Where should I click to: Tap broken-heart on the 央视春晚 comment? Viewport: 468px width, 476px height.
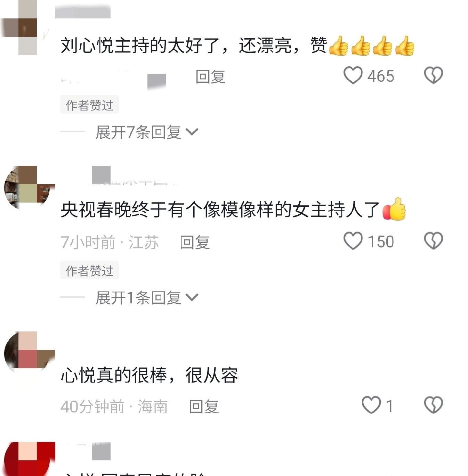pyautogui.click(x=433, y=241)
